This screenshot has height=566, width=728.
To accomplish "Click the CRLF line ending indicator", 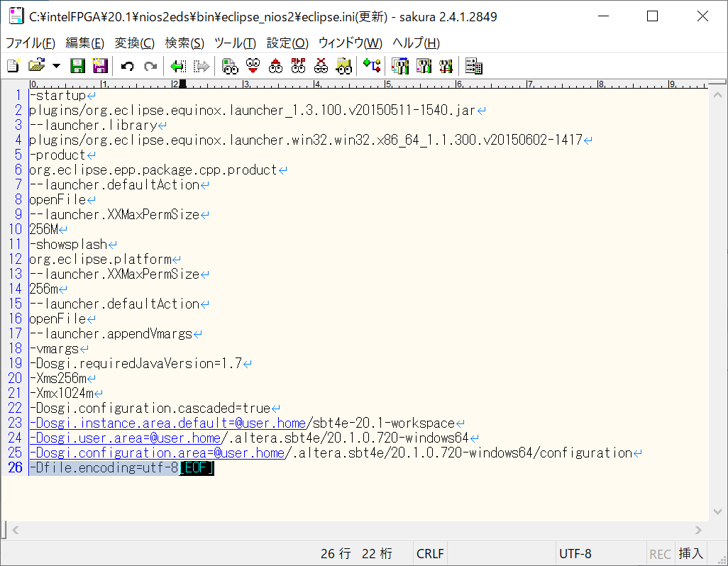I will pyautogui.click(x=430, y=553).
